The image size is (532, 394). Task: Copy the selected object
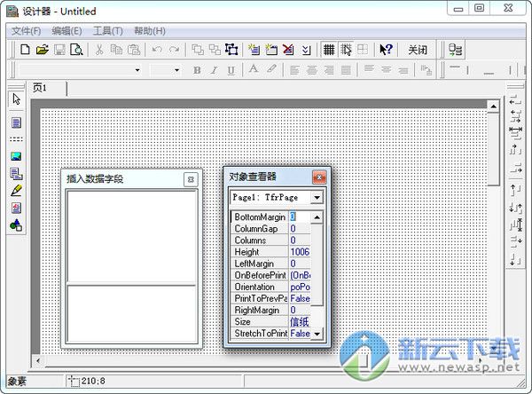[116, 50]
